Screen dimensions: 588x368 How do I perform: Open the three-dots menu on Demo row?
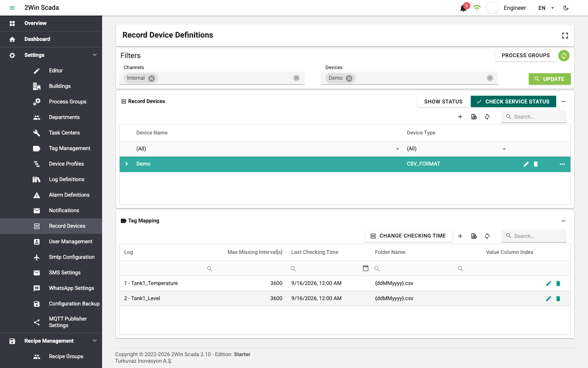coord(562,164)
